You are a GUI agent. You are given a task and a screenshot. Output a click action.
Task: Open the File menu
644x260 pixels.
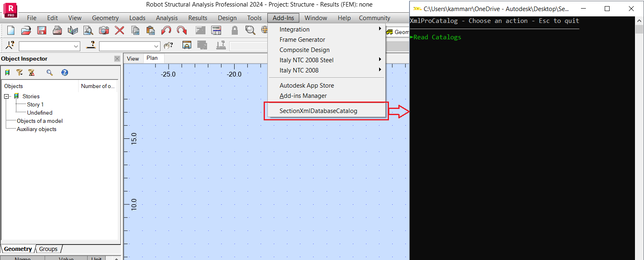[x=32, y=18]
